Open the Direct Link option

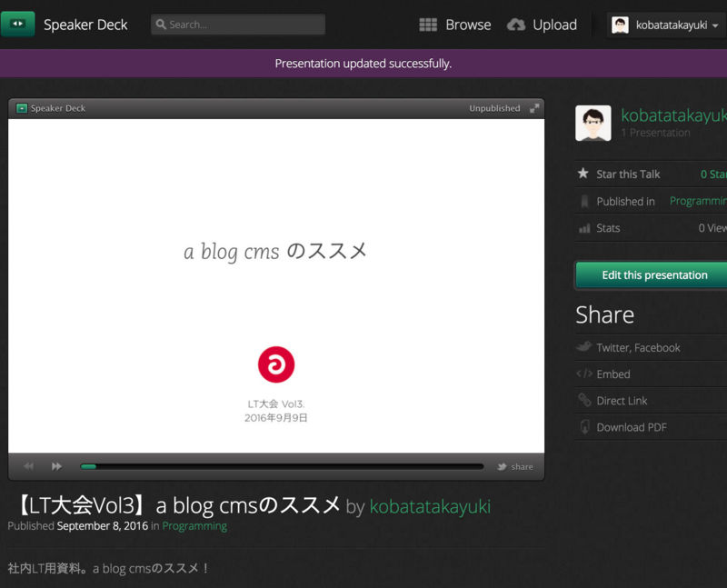(x=622, y=401)
